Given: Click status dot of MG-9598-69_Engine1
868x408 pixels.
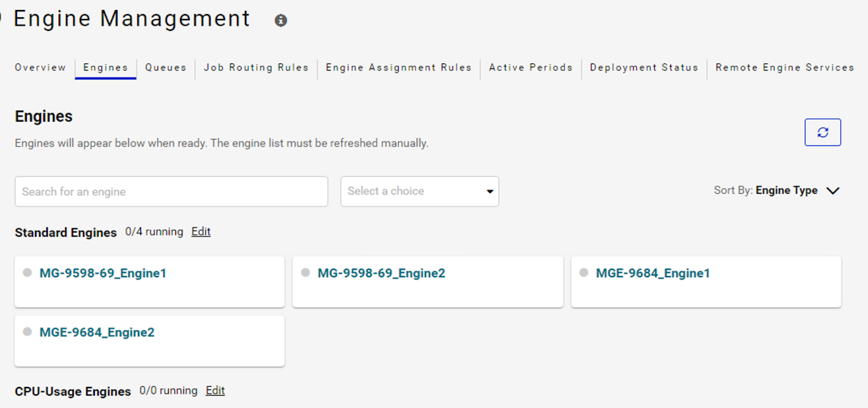Looking at the screenshot, I should (27, 272).
